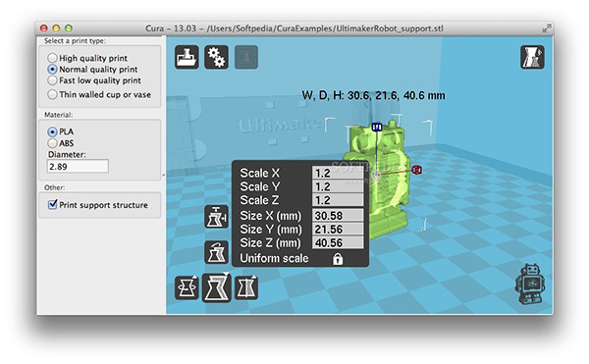Viewport: 589px width, 364px height.
Task: Click the Load model icon
Action: pos(187,57)
